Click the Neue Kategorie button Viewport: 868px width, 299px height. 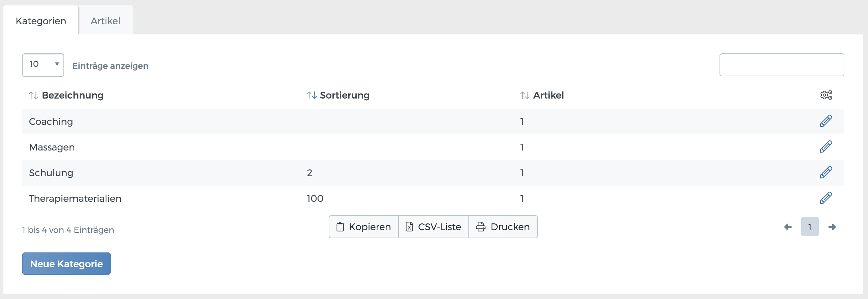point(66,264)
